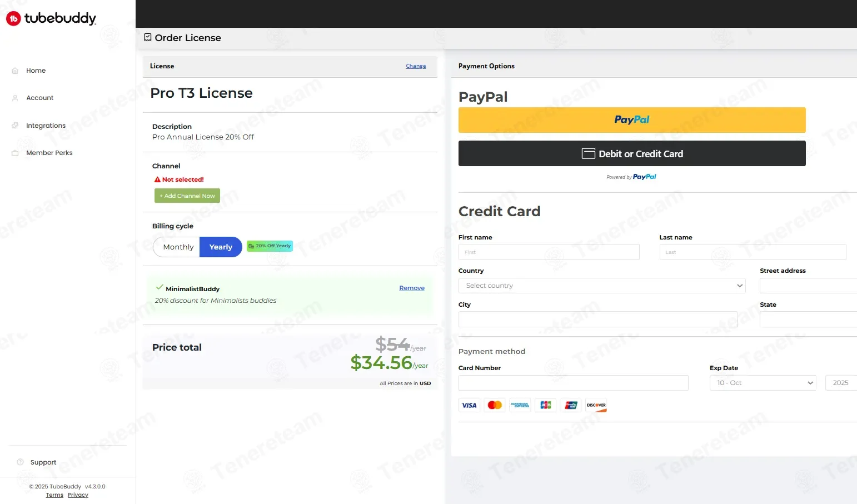Click the MinimalistBuddy checkmark icon
857x504 pixels.
click(160, 287)
